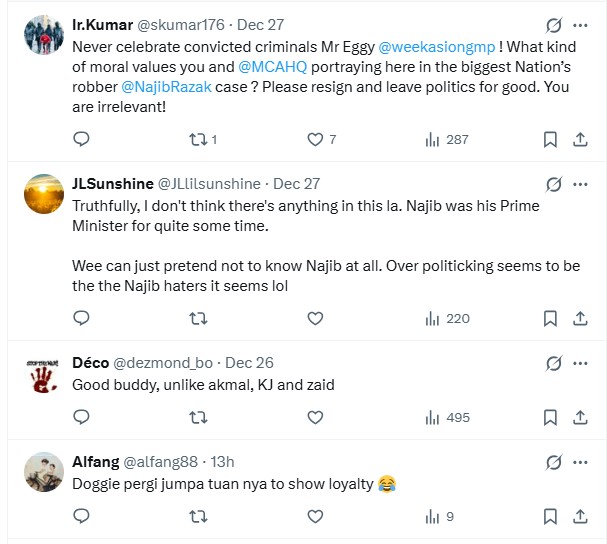Reply to Ir.Kumar's tweet
Viewport: 607px width, 544px height.
(82, 140)
